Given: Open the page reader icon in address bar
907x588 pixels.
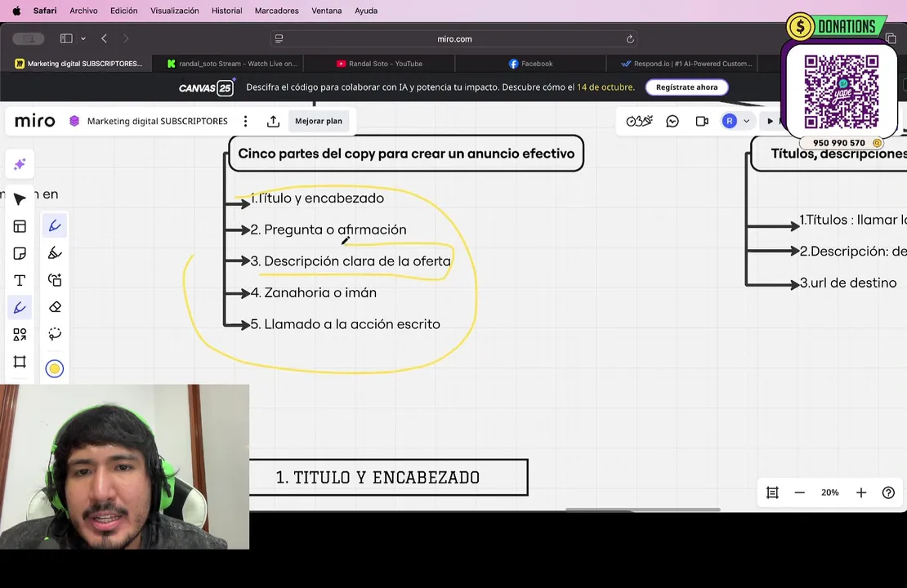Looking at the screenshot, I should (279, 38).
